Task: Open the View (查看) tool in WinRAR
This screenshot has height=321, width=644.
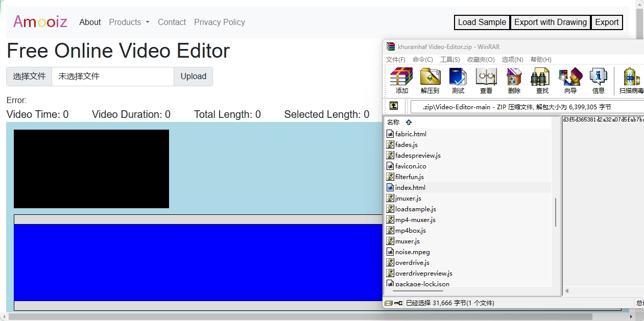Action: coord(486,81)
